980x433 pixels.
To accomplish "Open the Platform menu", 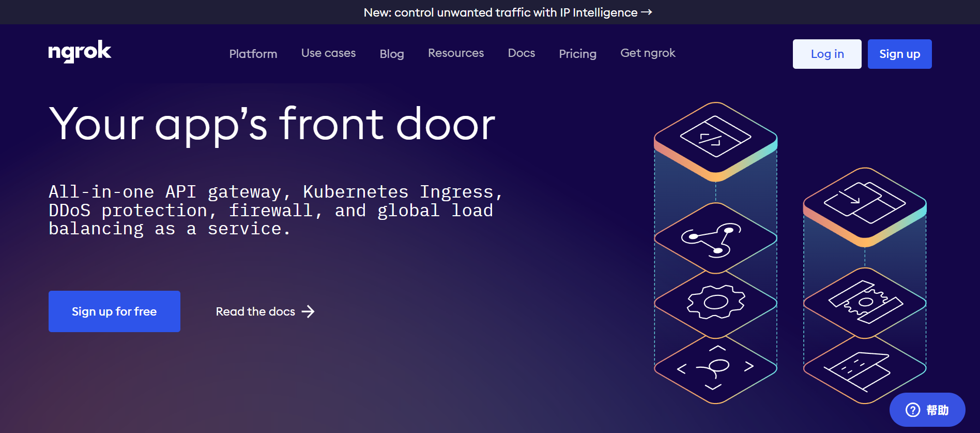I will (x=253, y=54).
